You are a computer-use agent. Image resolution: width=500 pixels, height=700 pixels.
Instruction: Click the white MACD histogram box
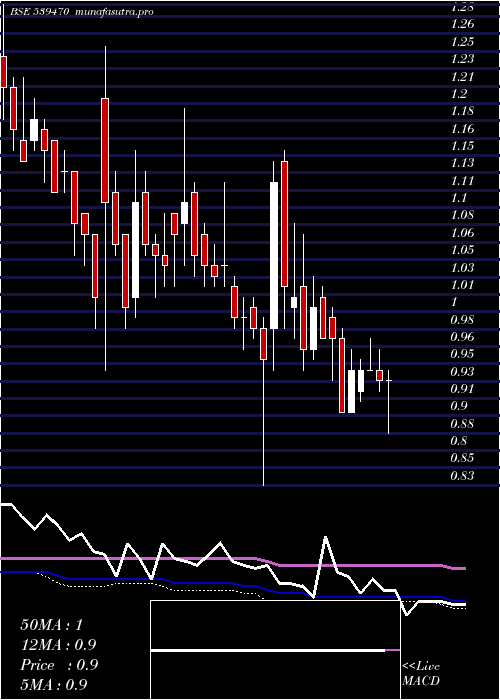[x=275, y=650]
